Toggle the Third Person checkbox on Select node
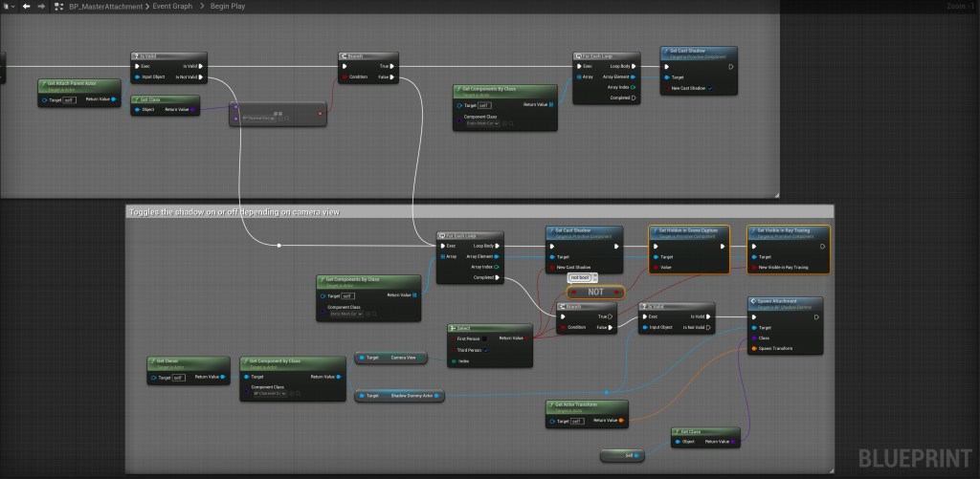 [x=487, y=350]
